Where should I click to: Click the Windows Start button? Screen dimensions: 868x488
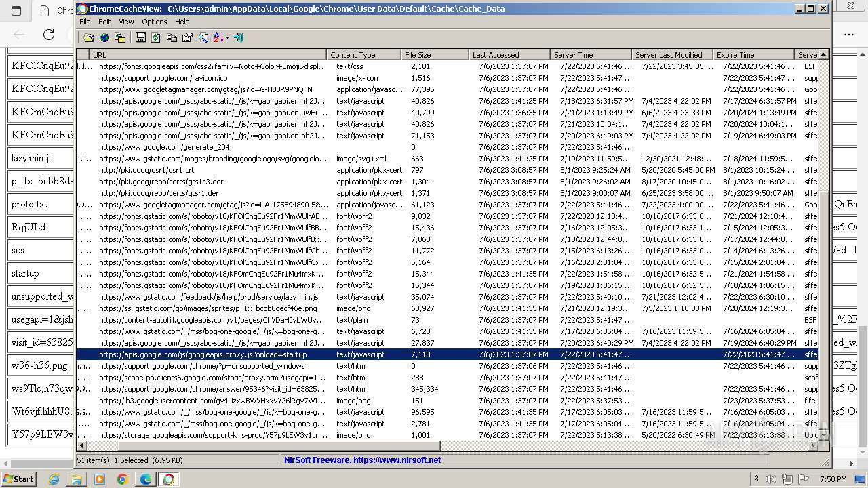[x=18, y=479]
